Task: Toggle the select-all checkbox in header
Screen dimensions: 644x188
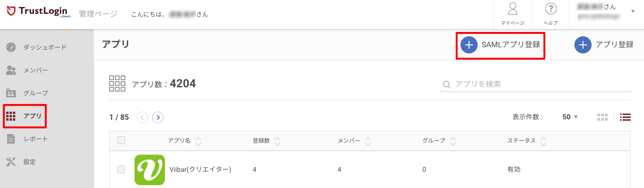Action: click(121, 140)
